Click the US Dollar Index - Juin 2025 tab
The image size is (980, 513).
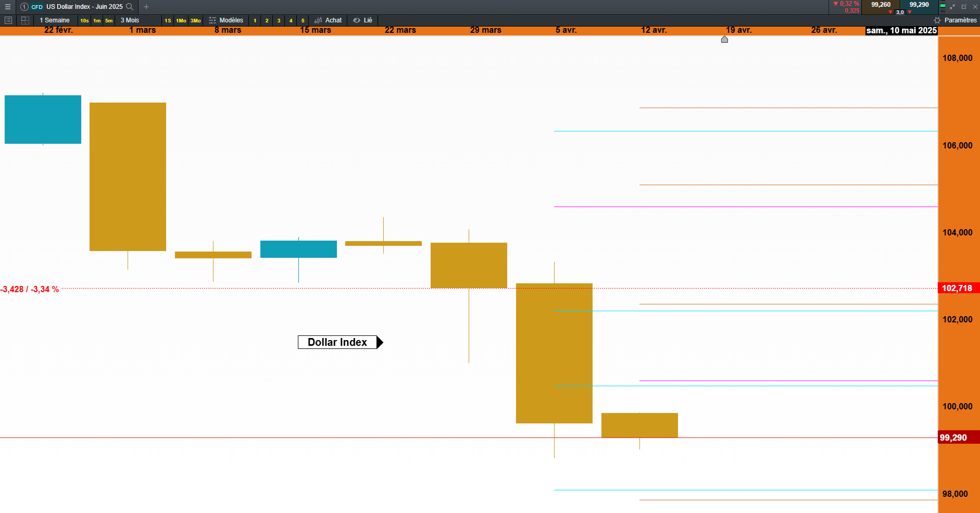(x=84, y=7)
